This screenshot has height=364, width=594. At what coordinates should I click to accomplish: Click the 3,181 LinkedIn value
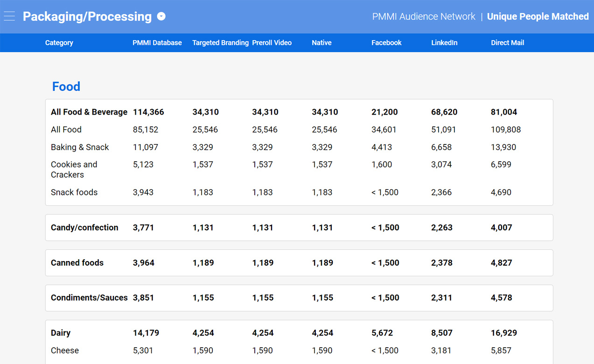click(441, 350)
